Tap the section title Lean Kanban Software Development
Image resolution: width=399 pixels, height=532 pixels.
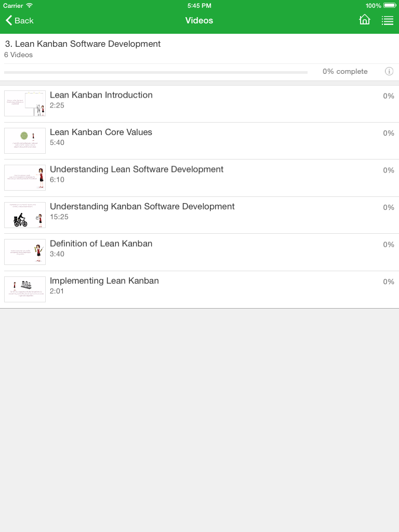pyautogui.click(x=83, y=44)
